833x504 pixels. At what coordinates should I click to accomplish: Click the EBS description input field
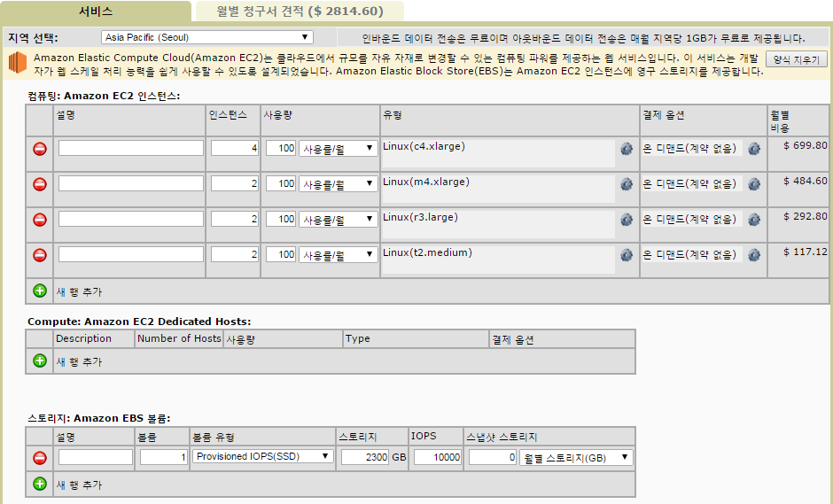coord(96,457)
